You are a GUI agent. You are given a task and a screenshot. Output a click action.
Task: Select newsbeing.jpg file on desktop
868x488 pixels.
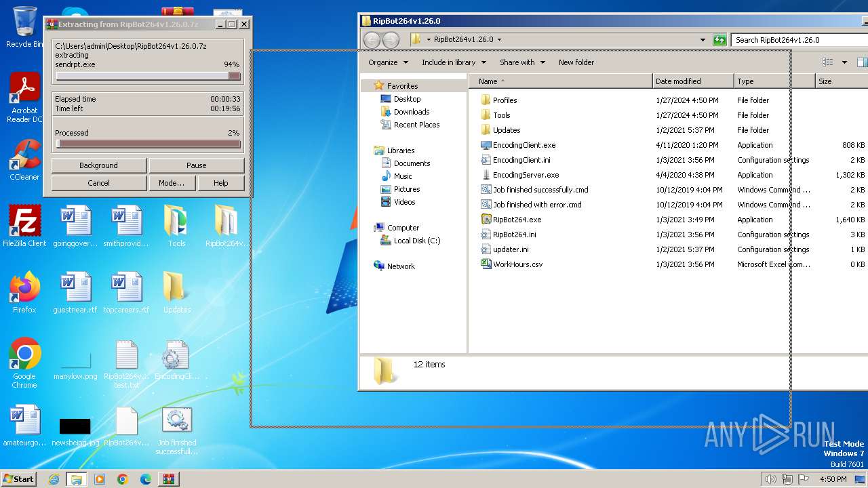(75, 431)
